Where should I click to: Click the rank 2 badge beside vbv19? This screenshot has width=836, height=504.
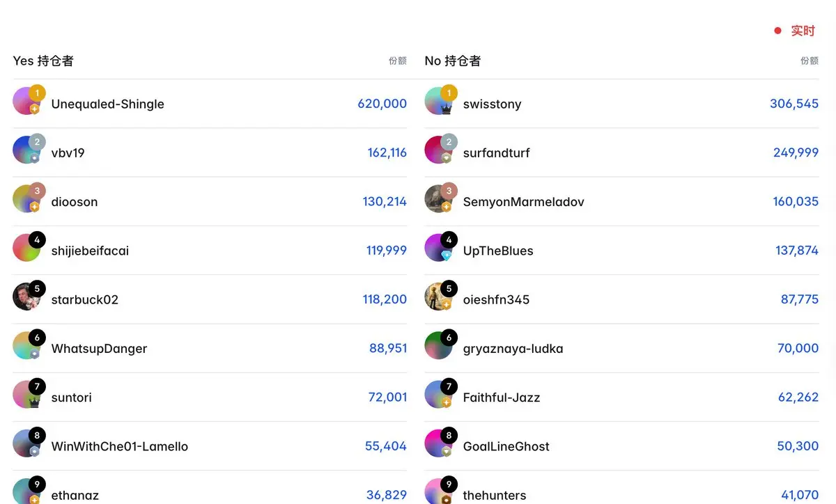[38, 142]
